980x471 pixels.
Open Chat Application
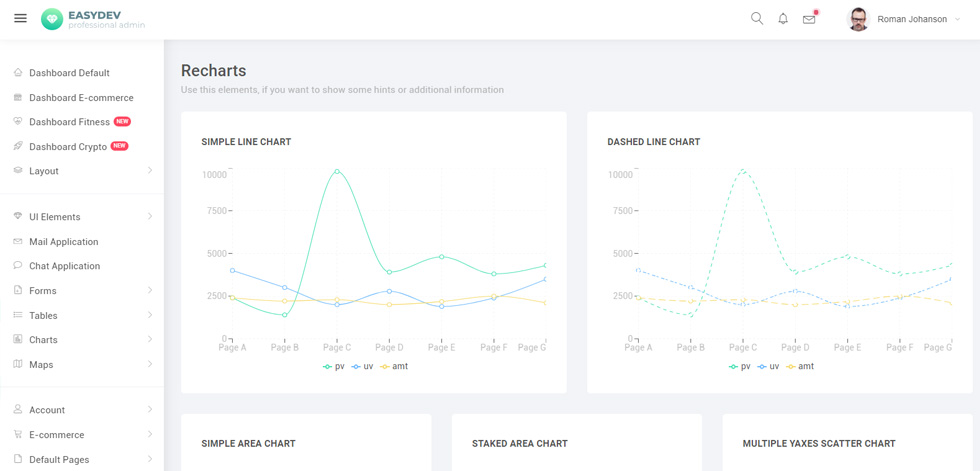pyautogui.click(x=64, y=265)
